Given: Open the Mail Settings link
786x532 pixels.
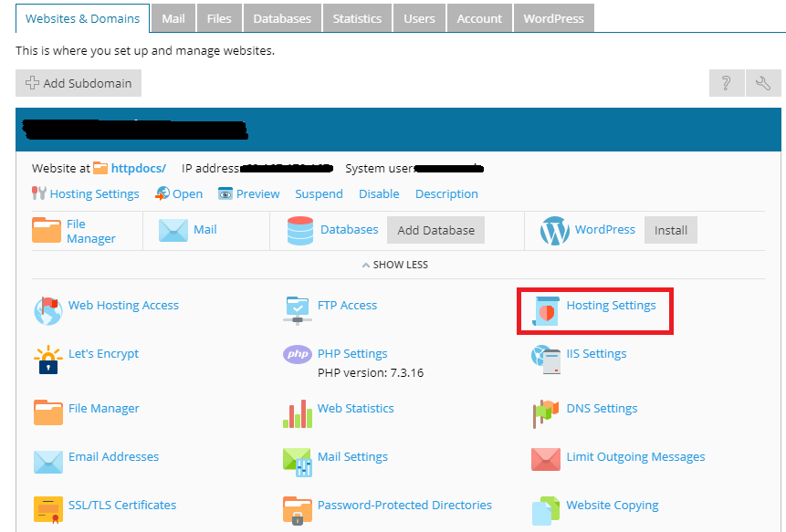Looking at the screenshot, I should pos(352,457).
